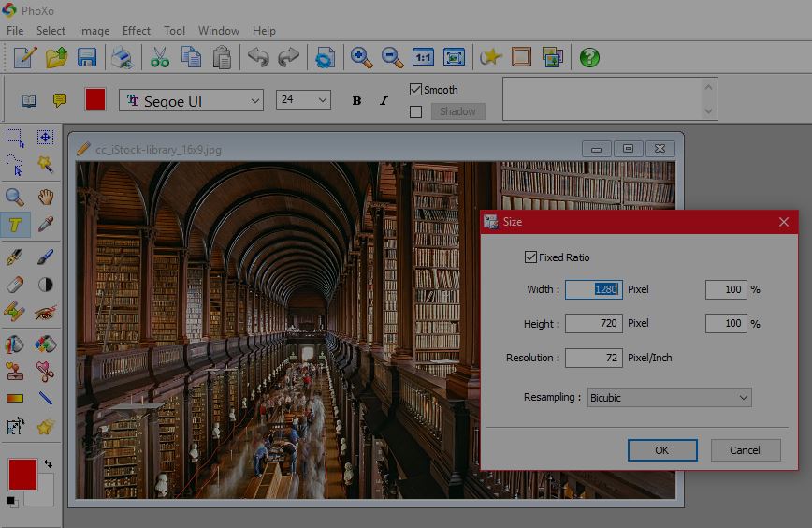Open the Image menu
Screen dimensions: 812x528
click(94, 31)
